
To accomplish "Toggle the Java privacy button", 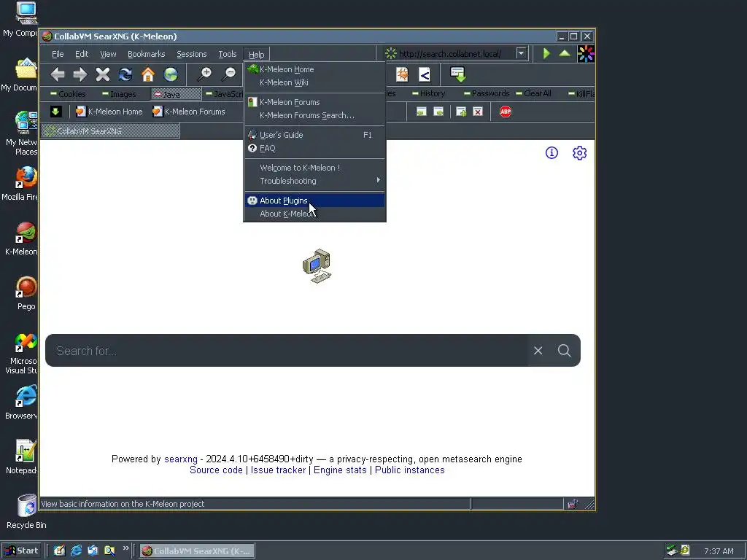I will (176, 94).
